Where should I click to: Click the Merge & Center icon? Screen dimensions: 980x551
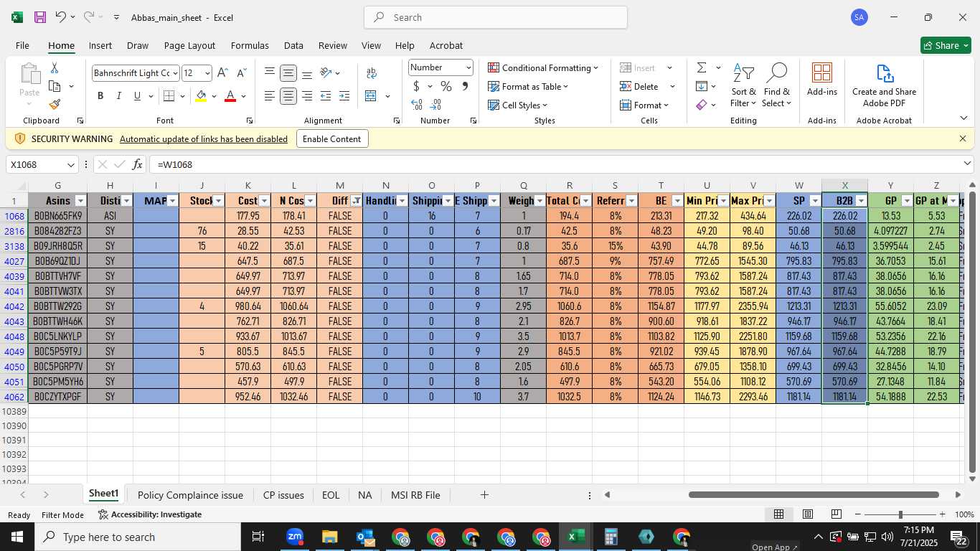[371, 96]
